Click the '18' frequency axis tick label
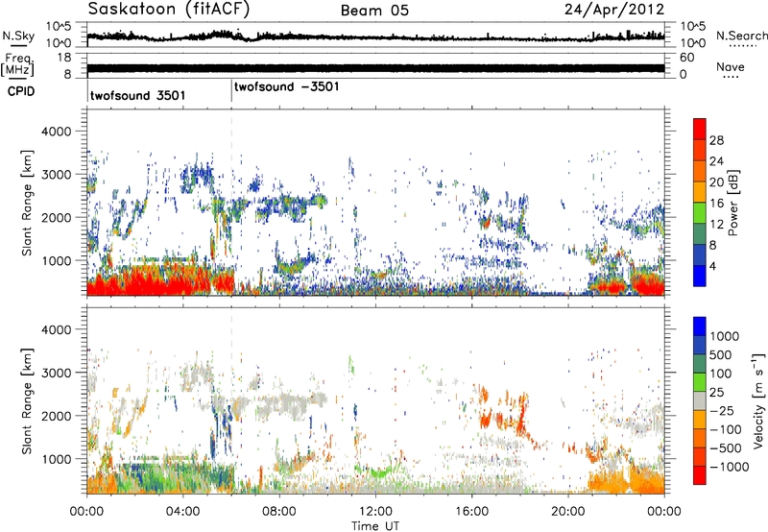Viewport: 768px width, 532px height. point(63,58)
